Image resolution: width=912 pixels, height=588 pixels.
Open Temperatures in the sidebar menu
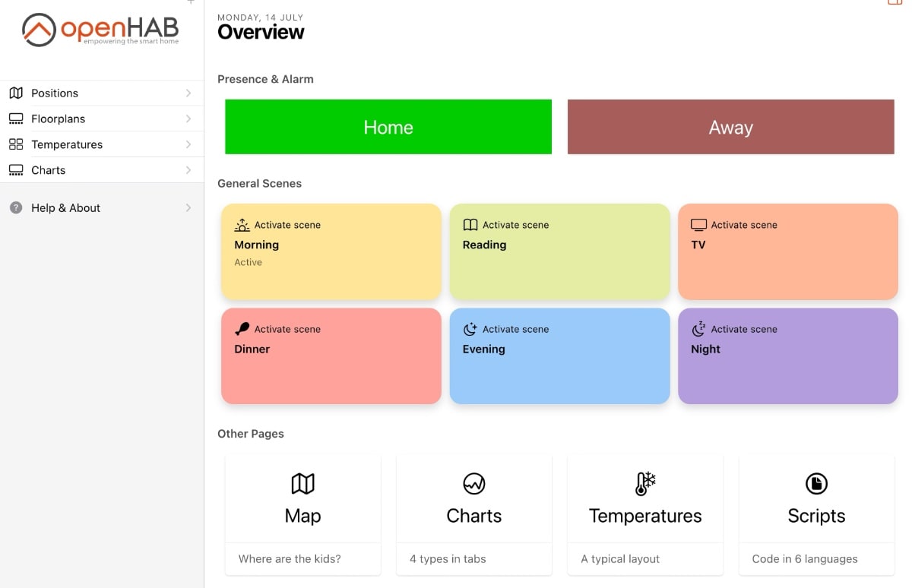[x=67, y=144]
